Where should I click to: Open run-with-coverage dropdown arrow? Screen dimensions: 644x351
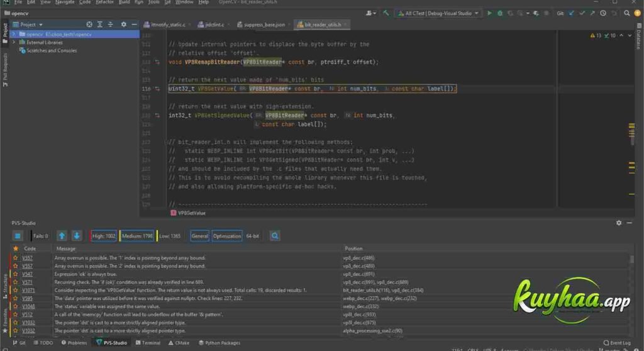pos(528,14)
